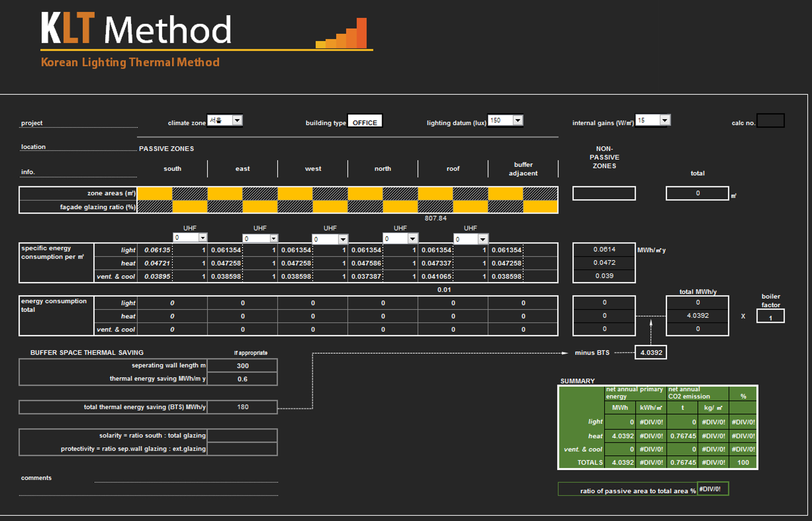812x521 pixels.
Task: Select the yellow south zone area cell
Action: point(155,193)
